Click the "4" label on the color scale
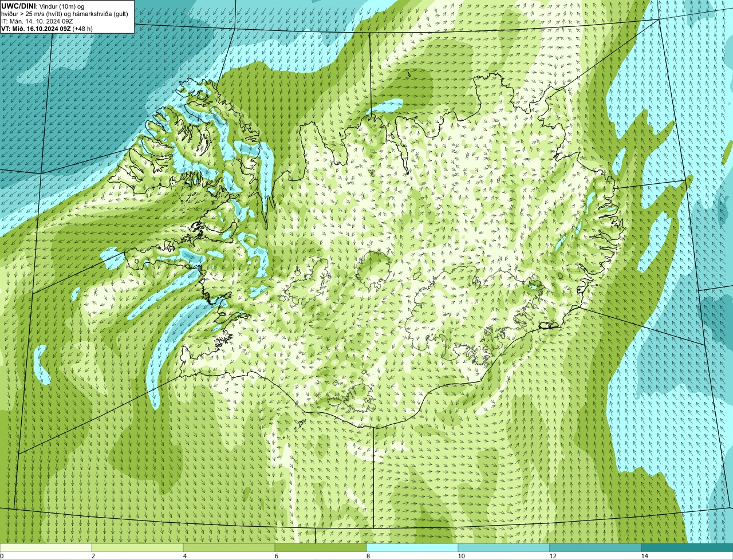The height and width of the screenshot is (560, 733). coord(184,556)
